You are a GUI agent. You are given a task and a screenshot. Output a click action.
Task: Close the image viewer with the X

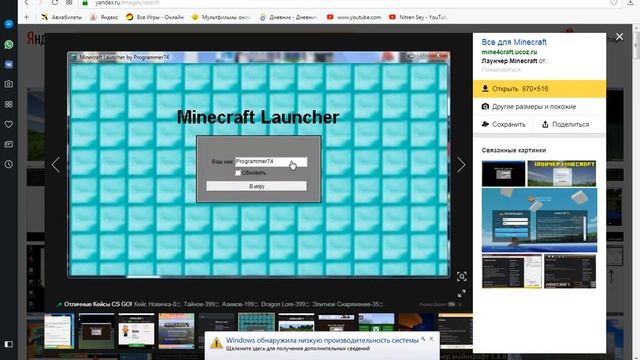coord(619,37)
